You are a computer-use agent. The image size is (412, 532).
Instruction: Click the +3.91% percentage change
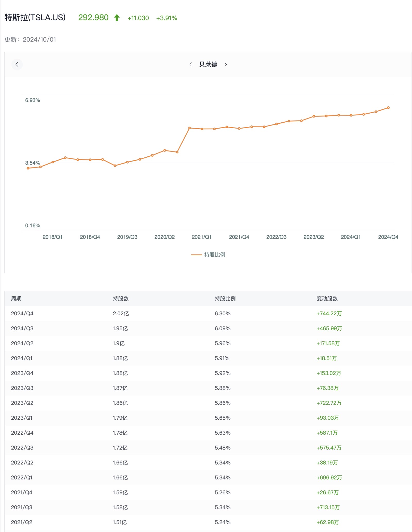coord(167,18)
